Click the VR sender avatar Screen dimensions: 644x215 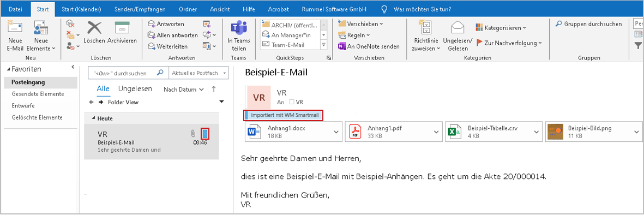pos(259,97)
